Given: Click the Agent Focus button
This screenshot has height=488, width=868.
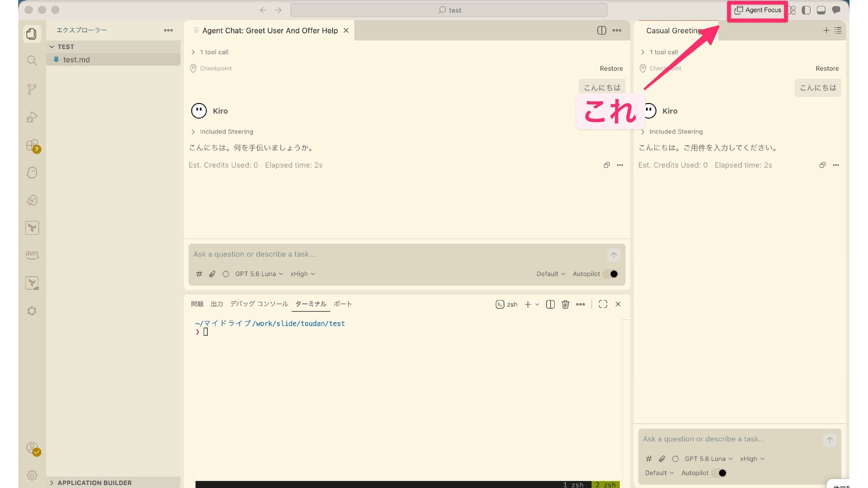Looking at the screenshot, I should pos(758,10).
